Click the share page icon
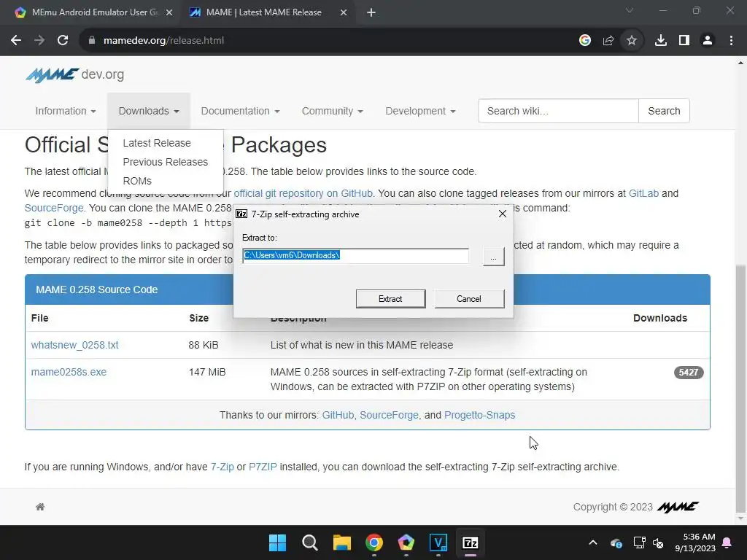Viewport: 747px width, 560px height. tap(608, 41)
